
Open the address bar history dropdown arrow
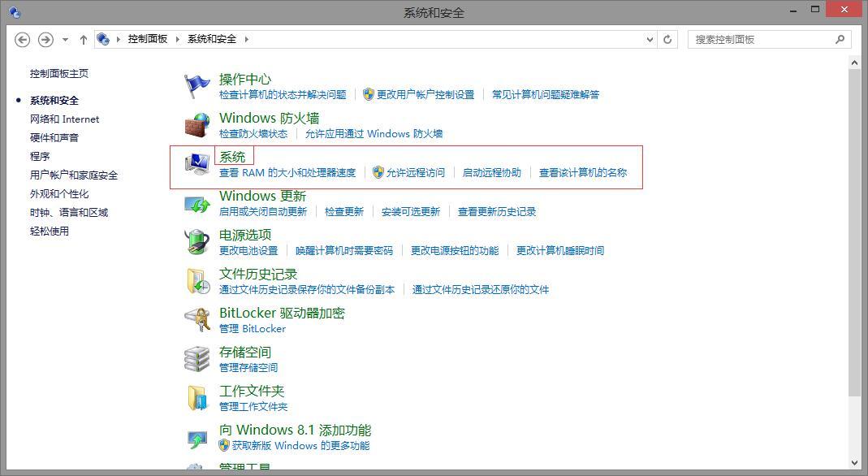coord(649,38)
